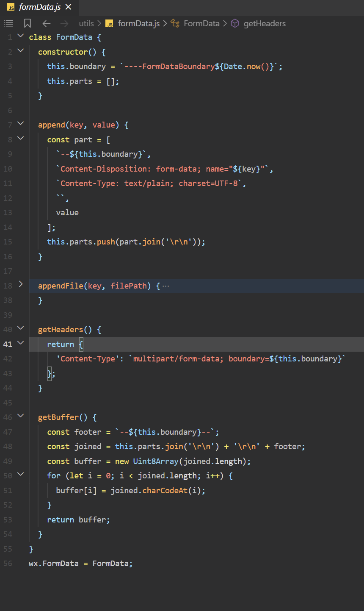Navigate back with the left arrow

pyautogui.click(x=47, y=24)
